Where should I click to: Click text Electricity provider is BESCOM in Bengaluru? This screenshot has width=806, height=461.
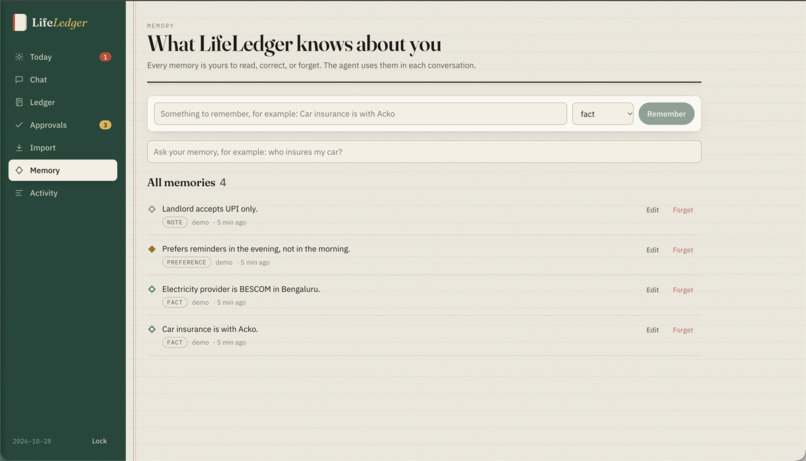241,289
